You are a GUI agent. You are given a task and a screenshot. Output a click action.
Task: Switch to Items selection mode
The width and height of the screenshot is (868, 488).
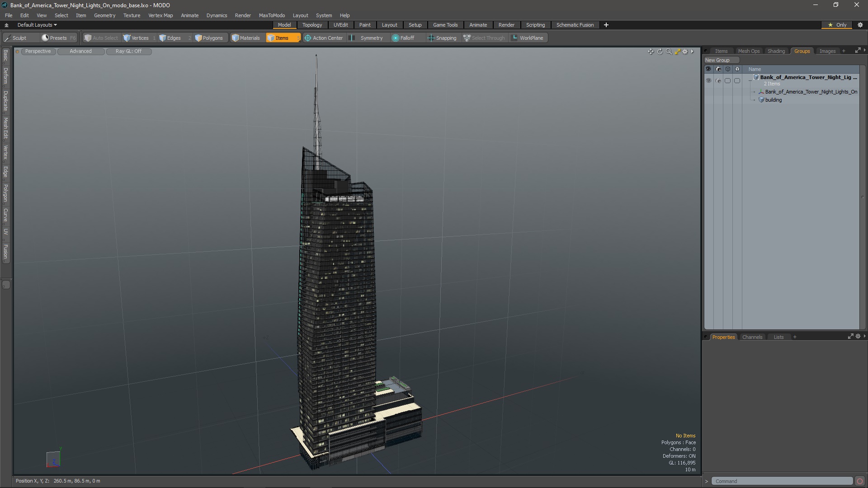click(x=283, y=38)
